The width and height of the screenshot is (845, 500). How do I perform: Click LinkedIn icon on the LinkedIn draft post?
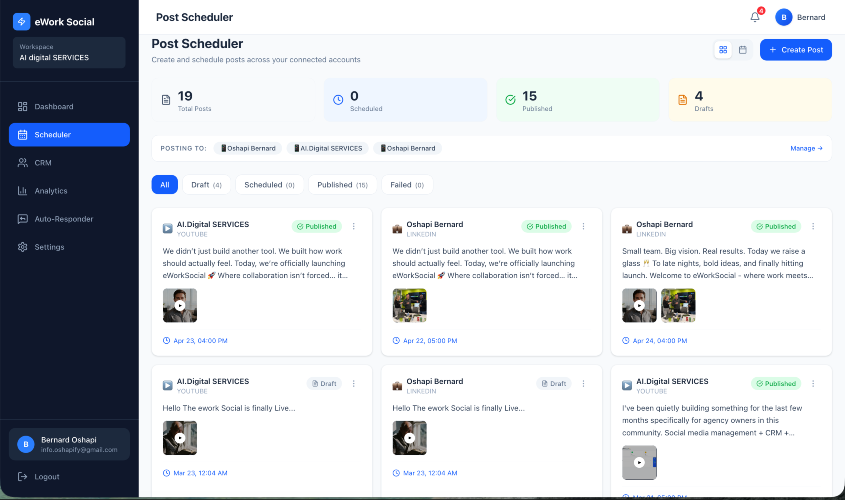pos(397,386)
